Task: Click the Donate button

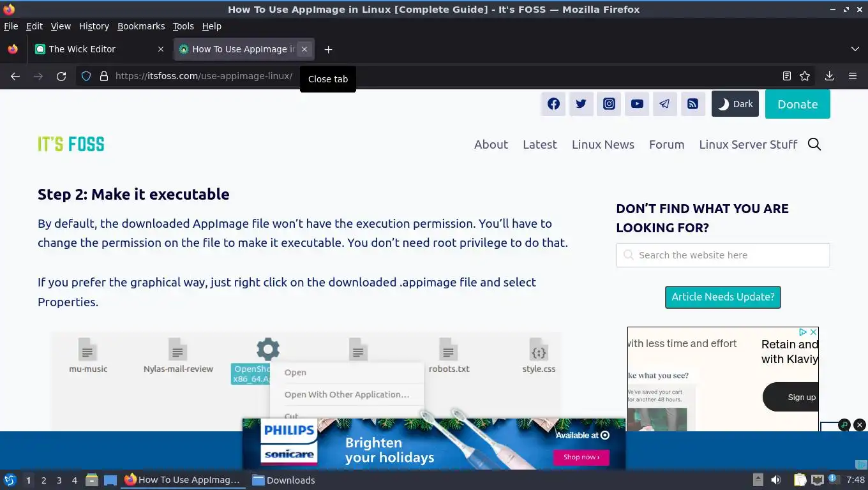Action: coord(797,104)
